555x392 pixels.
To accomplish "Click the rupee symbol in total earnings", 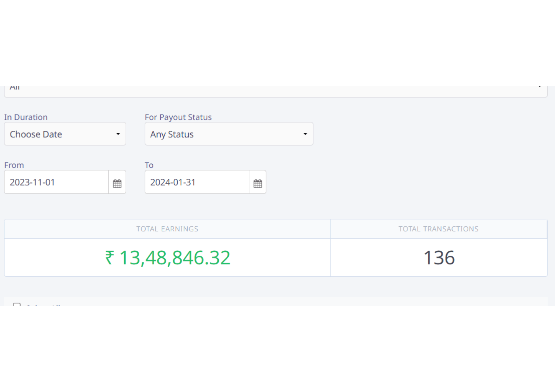I will (x=110, y=258).
